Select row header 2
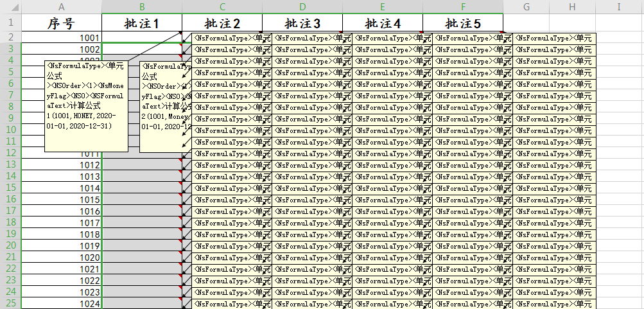644x309 pixels. [11, 37]
